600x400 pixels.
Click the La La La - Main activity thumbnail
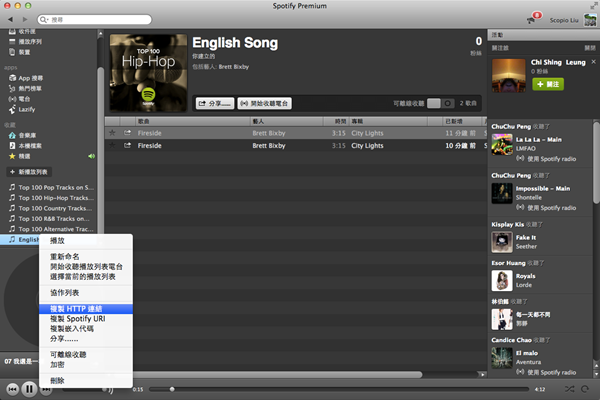click(502, 145)
